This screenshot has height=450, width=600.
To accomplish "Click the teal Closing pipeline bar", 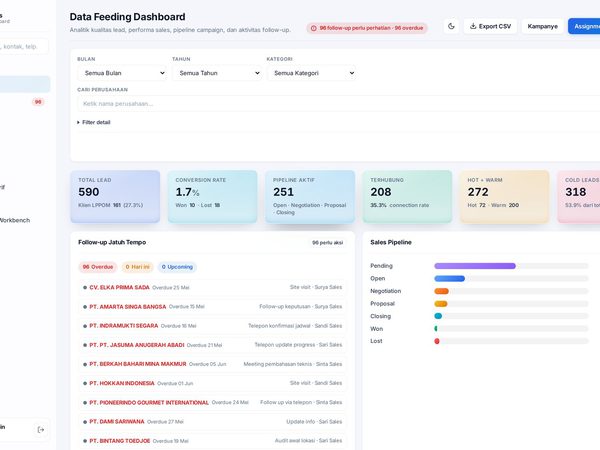I will point(438,316).
